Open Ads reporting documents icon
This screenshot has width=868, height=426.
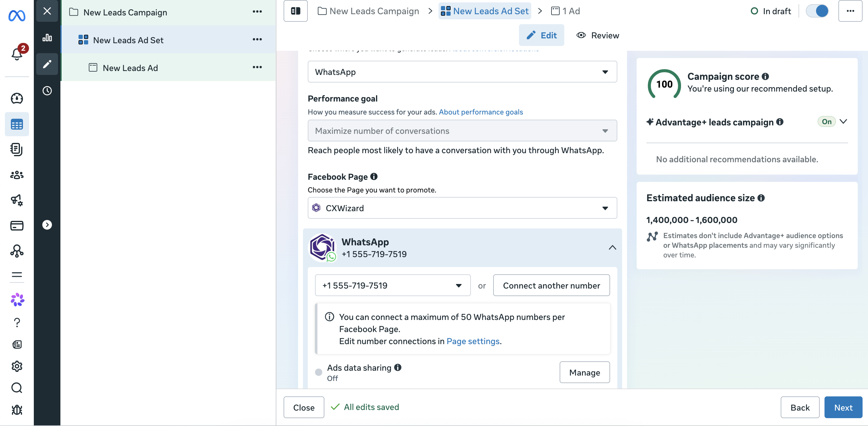[17, 149]
